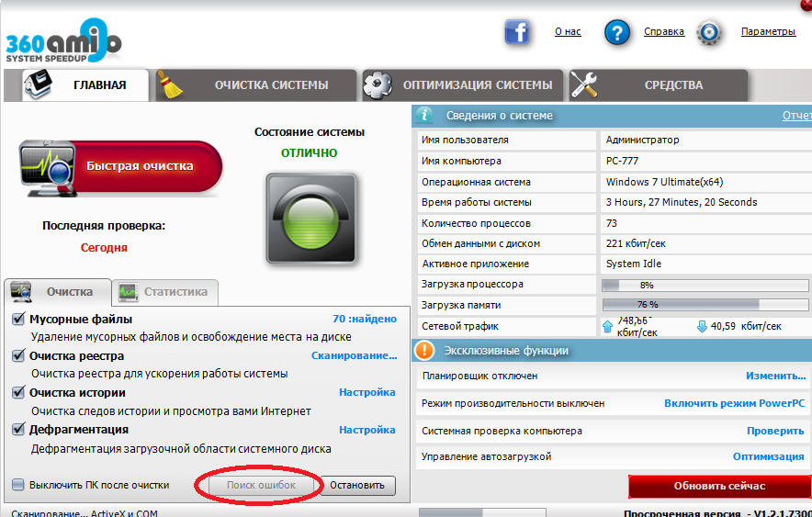Click the Сегодня last check date
Viewport: 812px width, 517px height.
point(104,247)
